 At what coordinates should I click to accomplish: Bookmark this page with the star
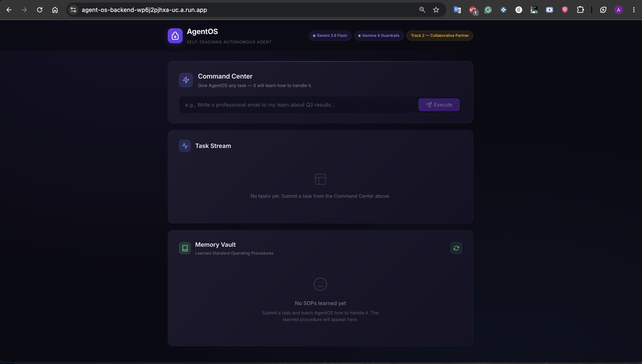(x=436, y=10)
